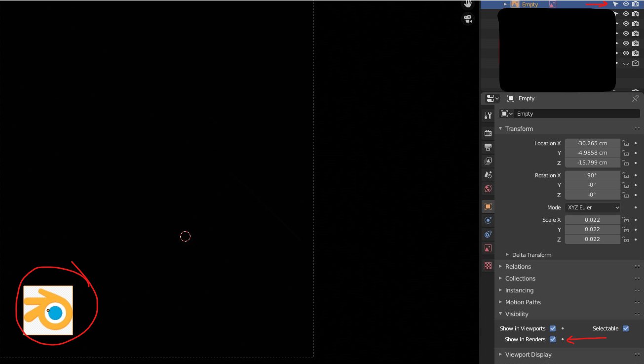Click the Location X field showing -30.265 cm
644x364 pixels.
click(x=593, y=143)
